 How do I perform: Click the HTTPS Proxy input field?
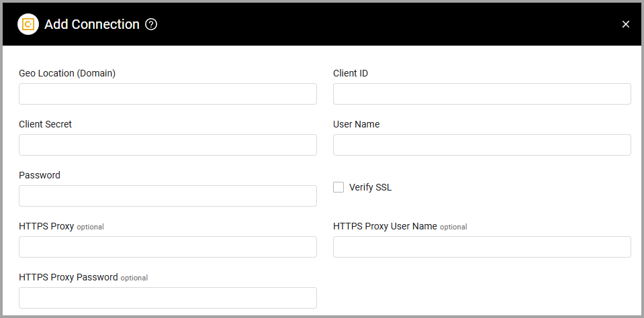click(168, 247)
